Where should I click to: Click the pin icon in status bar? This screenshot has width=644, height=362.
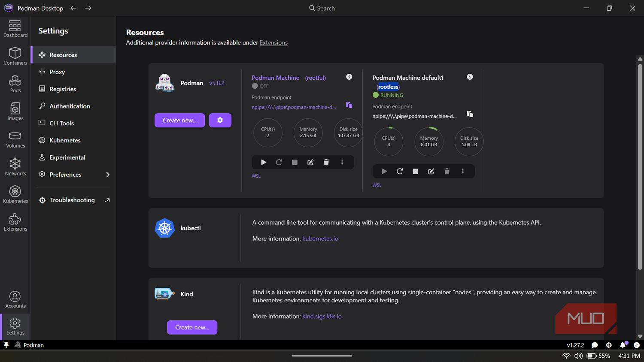click(6, 345)
